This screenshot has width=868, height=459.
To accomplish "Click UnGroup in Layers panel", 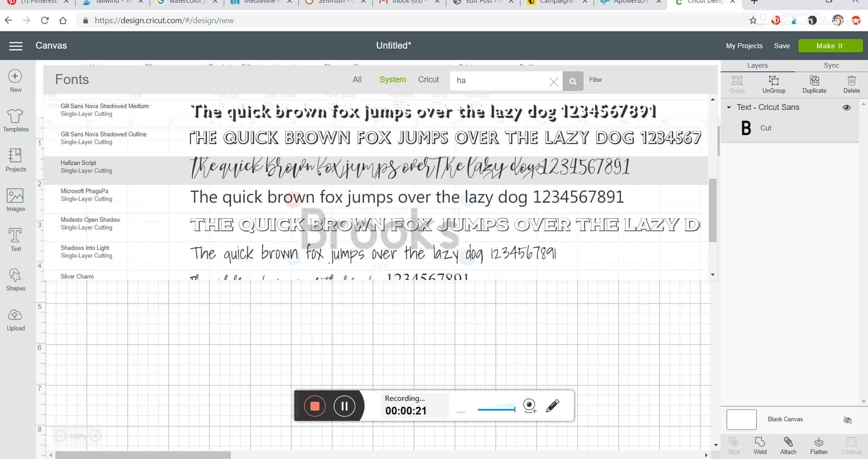I will pyautogui.click(x=773, y=85).
